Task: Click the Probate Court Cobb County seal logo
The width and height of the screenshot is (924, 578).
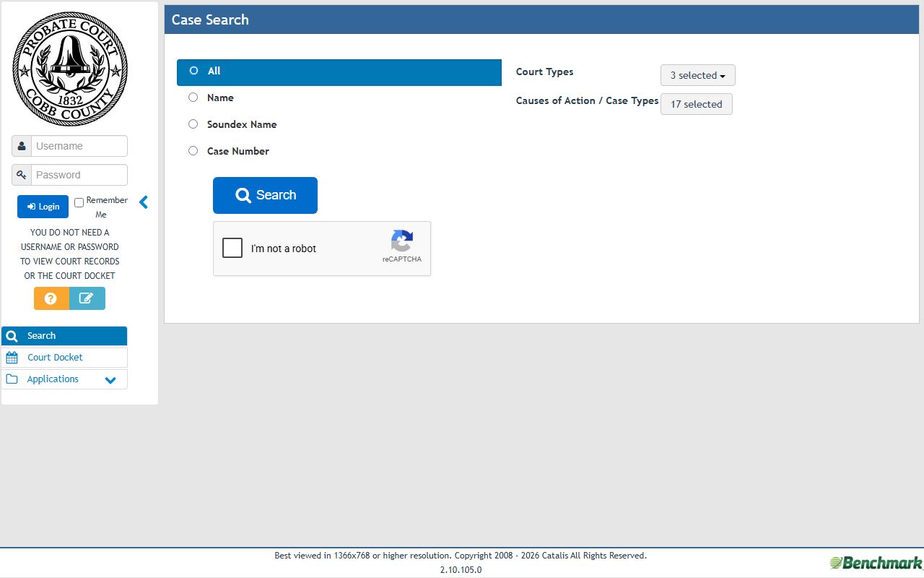Action: [x=70, y=69]
